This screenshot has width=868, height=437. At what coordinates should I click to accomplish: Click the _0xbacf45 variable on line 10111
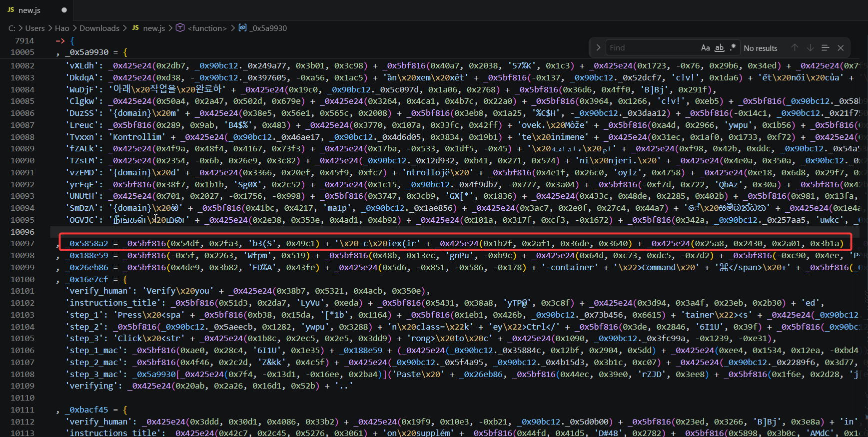click(x=86, y=410)
